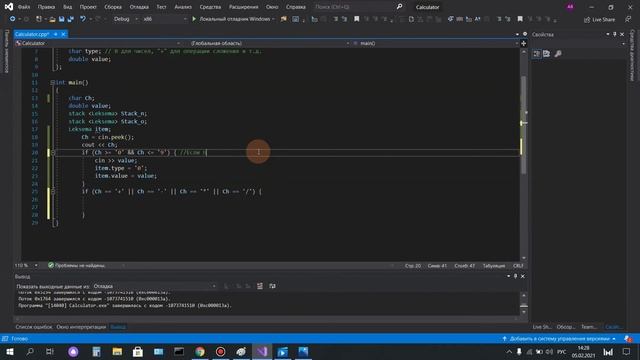Pin the Вывод output panel

pyautogui.click(x=515, y=276)
